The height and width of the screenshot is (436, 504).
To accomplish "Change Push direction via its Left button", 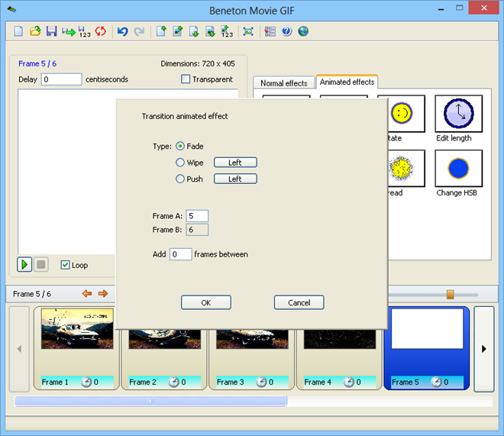I will 235,179.
